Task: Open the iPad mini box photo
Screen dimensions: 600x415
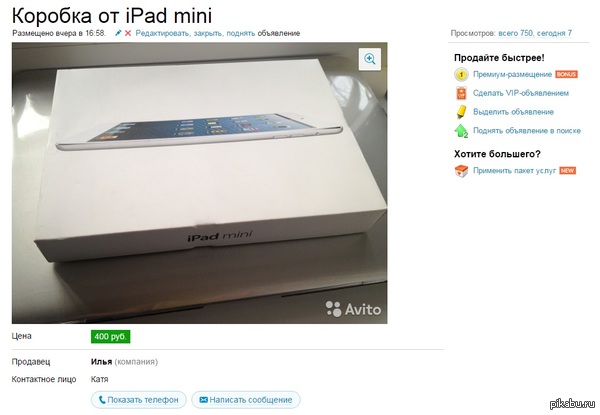Action: 199,183
